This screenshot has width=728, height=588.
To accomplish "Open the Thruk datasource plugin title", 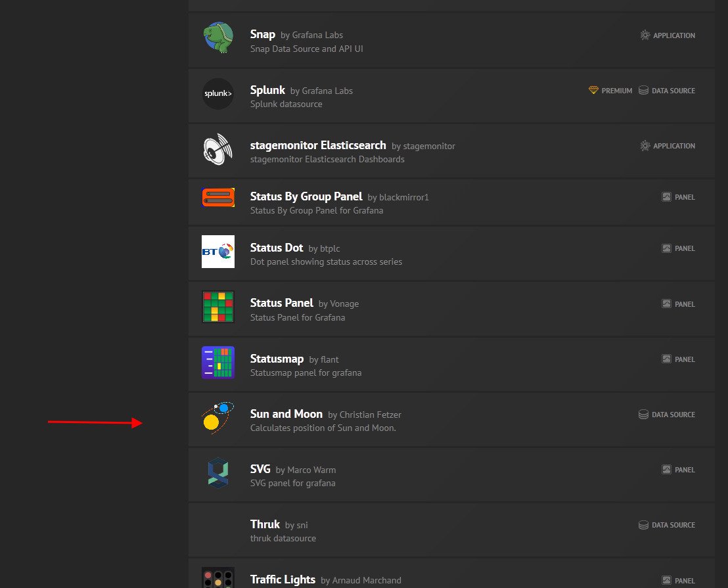I will click(x=265, y=524).
